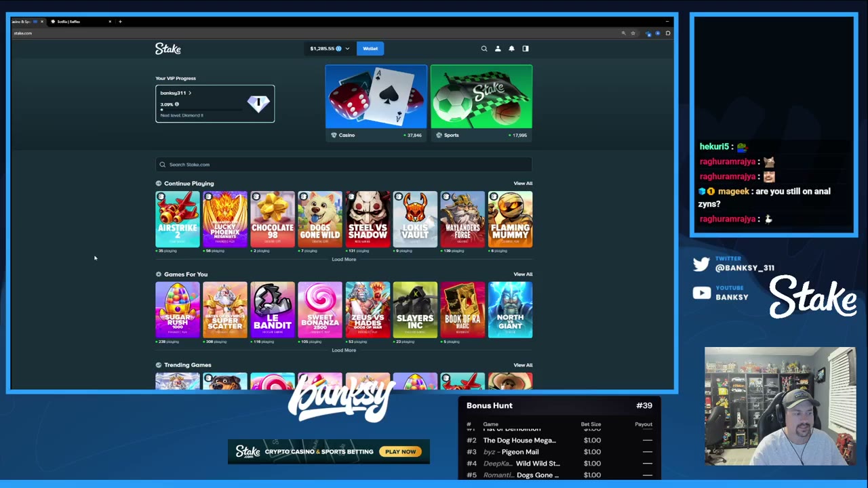The height and width of the screenshot is (488, 868).
Task: Click the bookmark star in address bar
Action: (x=633, y=33)
